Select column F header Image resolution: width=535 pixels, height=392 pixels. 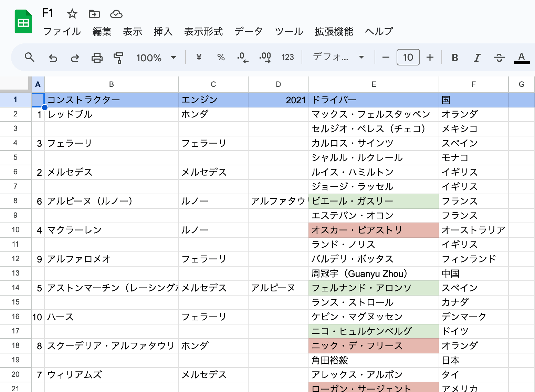(x=474, y=84)
